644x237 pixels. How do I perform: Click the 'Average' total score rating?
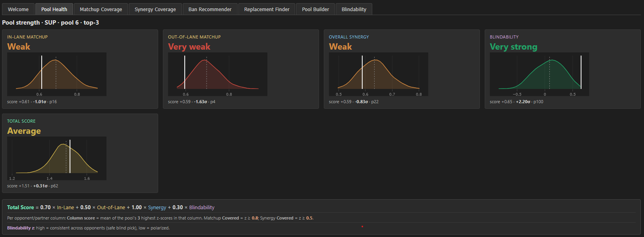click(24, 131)
